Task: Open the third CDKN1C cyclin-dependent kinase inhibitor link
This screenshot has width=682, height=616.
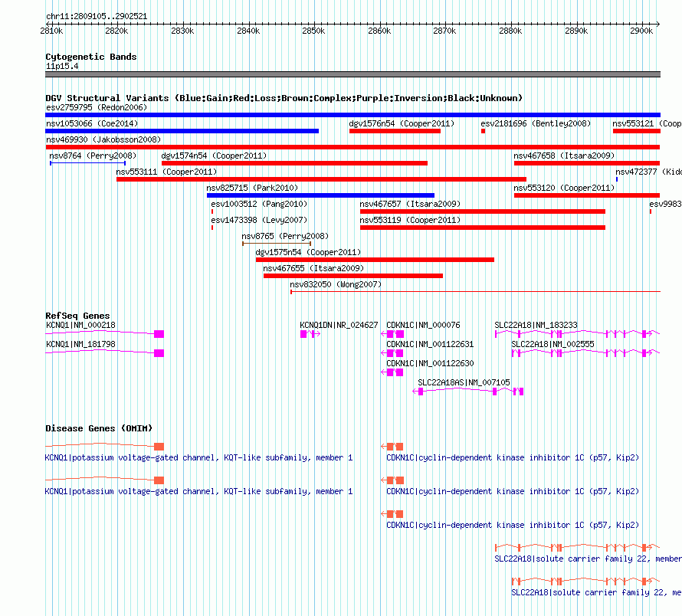Action: 513,525
